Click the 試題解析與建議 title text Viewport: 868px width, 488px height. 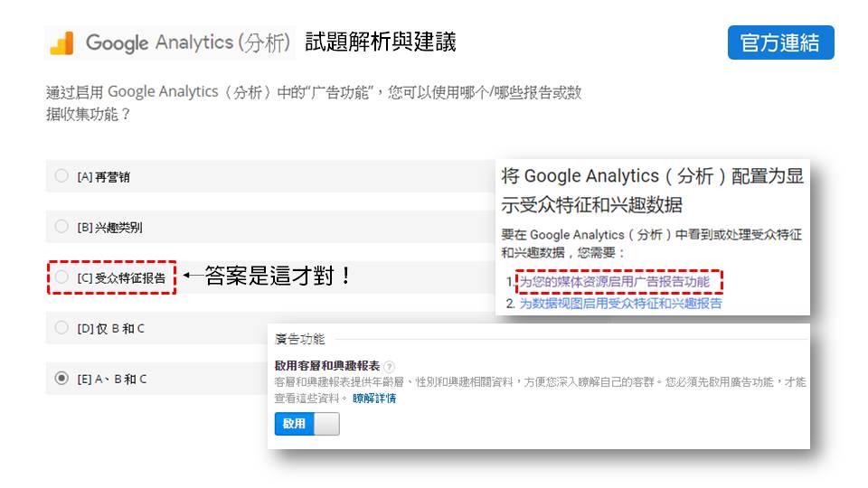pyautogui.click(x=380, y=42)
